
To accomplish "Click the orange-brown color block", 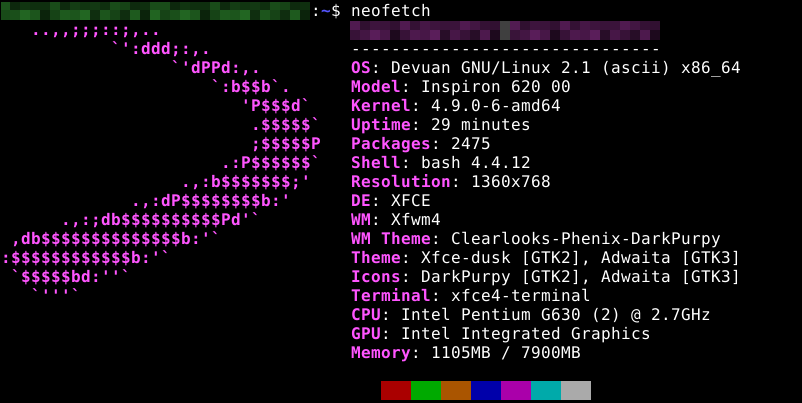I will click(x=456, y=390).
